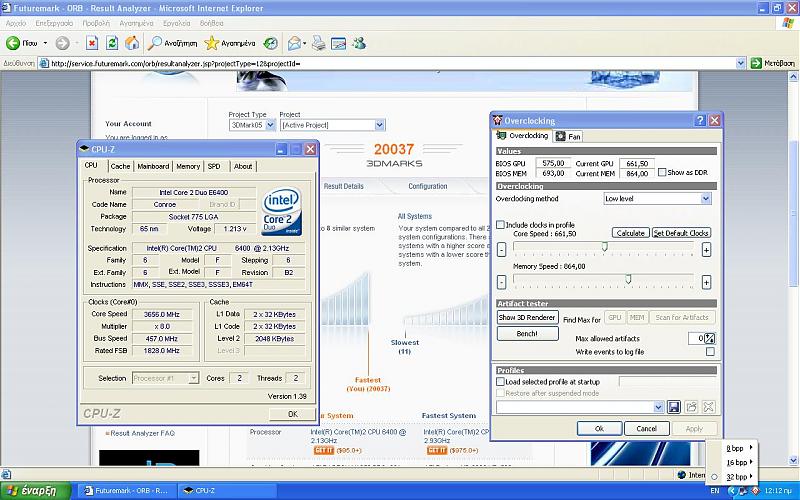
Task: Open the Back button history arrow
Action: point(45,43)
